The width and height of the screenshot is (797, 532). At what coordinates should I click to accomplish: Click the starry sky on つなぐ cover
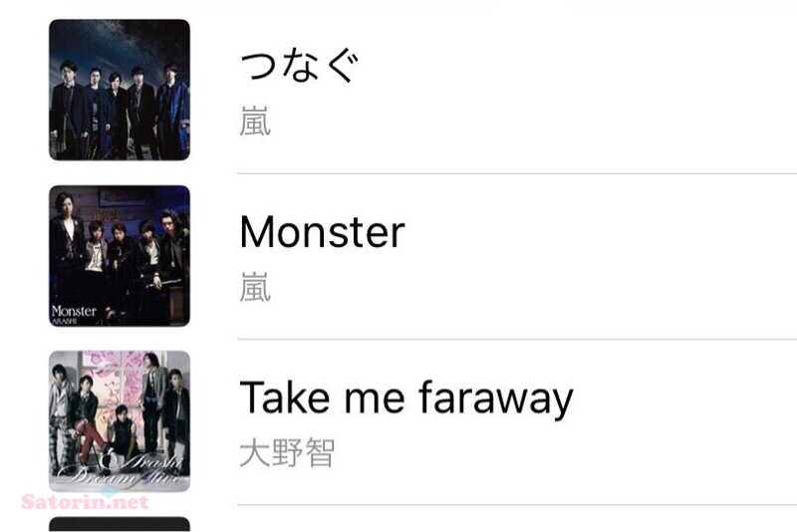(x=120, y=43)
